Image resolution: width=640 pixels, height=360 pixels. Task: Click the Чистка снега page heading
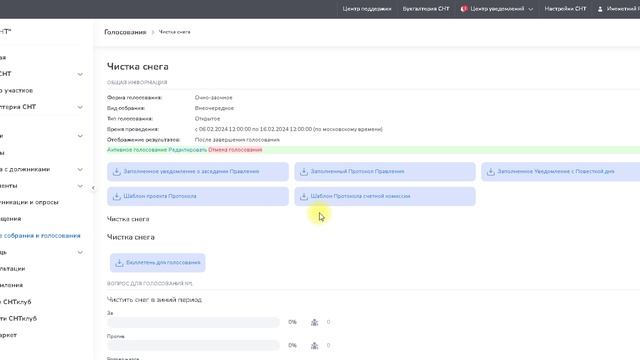point(138,67)
